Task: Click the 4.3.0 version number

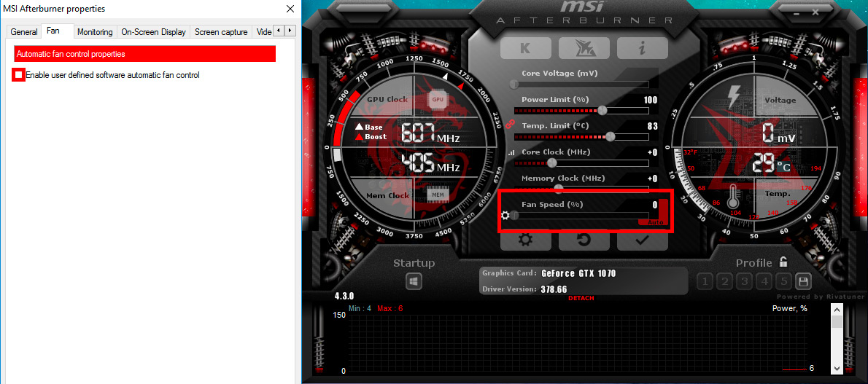Action: (x=344, y=296)
